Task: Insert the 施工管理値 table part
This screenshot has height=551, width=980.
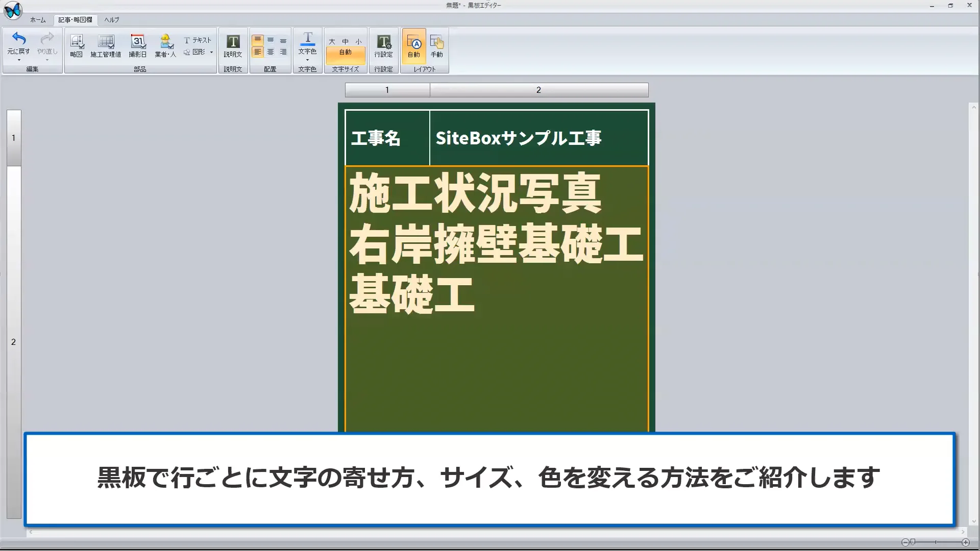Action: pos(106,46)
